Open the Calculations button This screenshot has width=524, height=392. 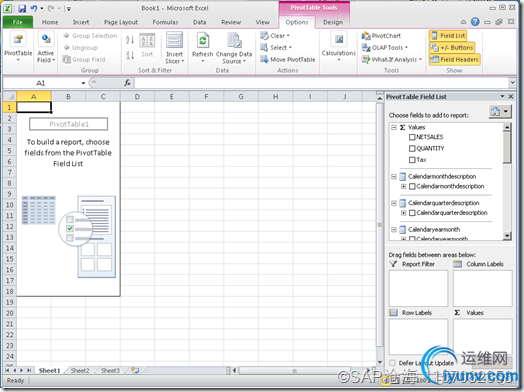(339, 47)
